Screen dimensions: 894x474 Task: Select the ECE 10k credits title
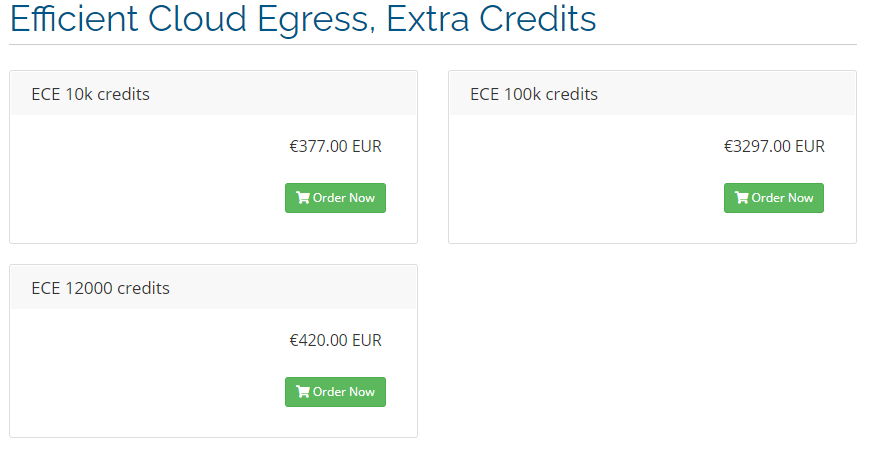coord(91,94)
